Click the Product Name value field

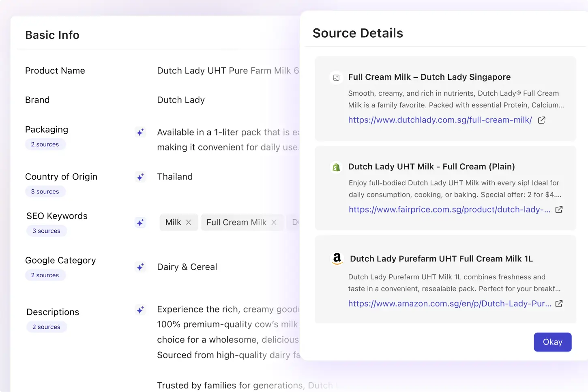[x=228, y=71]
